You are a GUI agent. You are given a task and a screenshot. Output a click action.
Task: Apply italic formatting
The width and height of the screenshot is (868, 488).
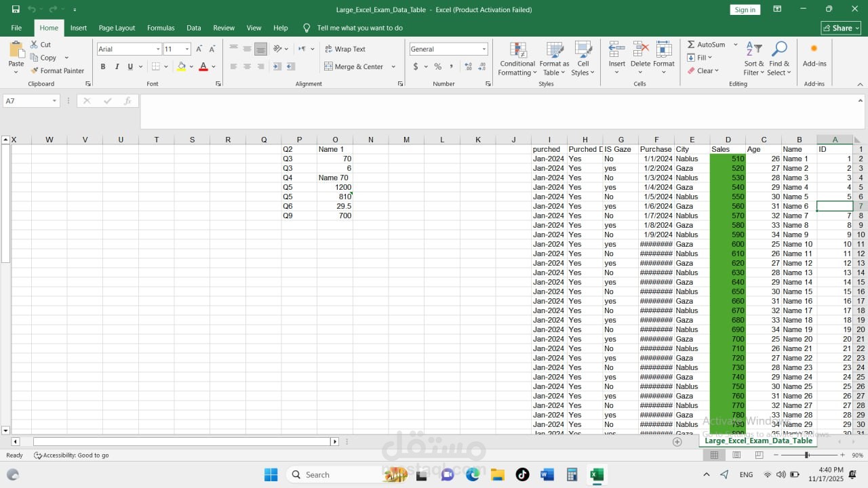tap(116, 66)
